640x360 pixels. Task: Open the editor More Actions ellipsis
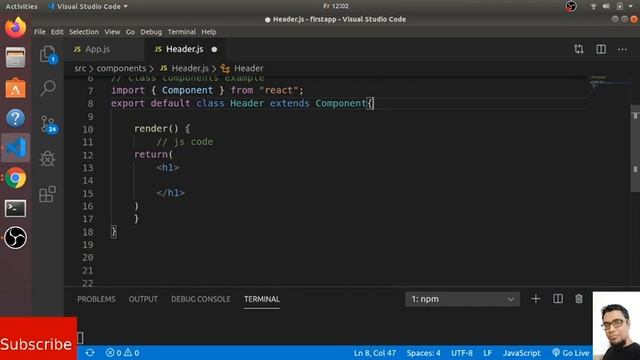coord(622,49)
